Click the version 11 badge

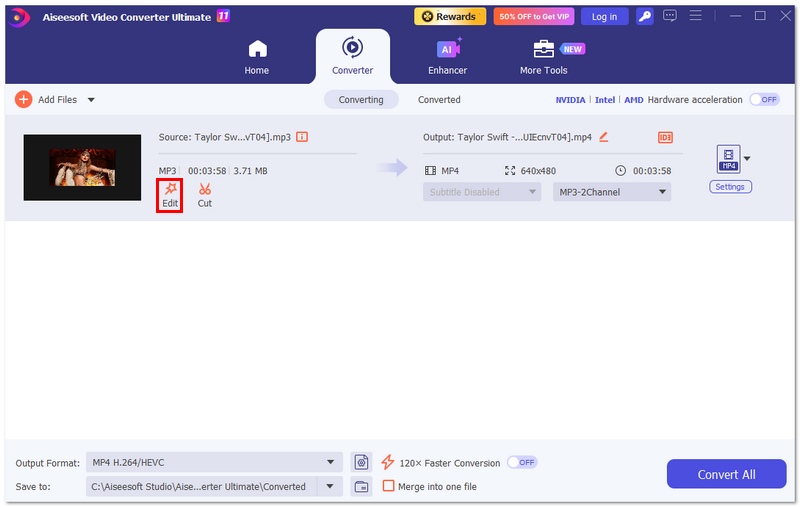point(223,16)
